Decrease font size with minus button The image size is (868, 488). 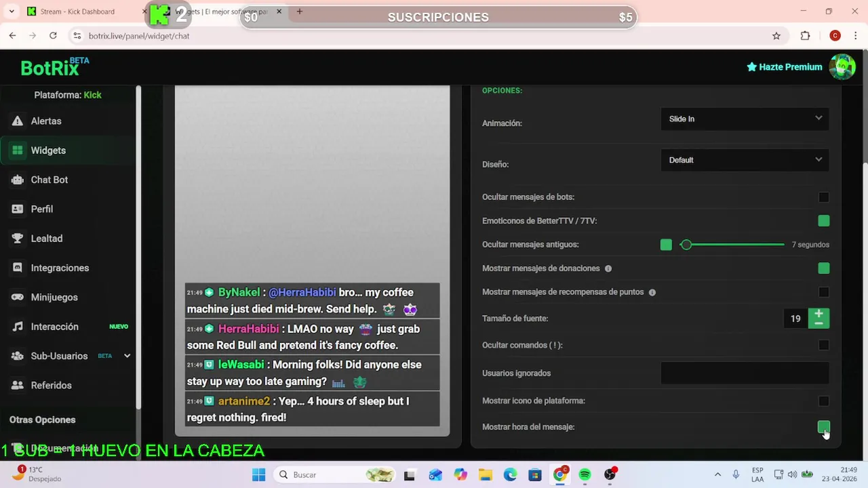818,323
